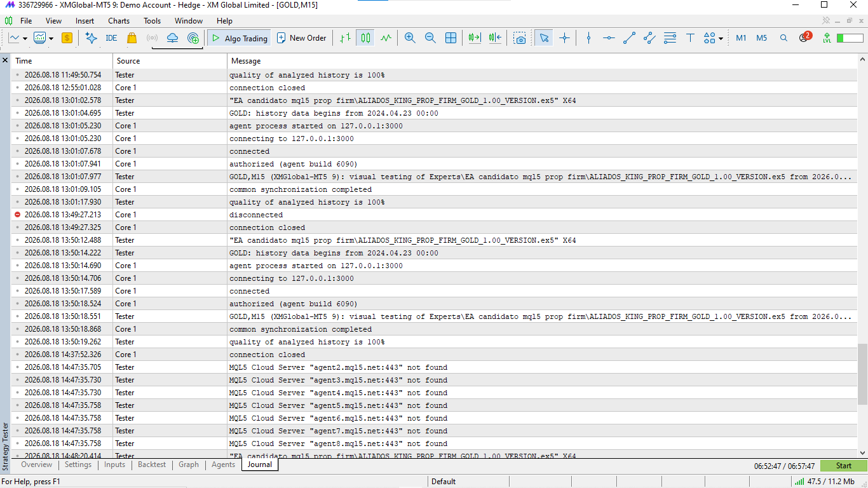
Task: Click the radar icon with plus
Action: point(193,38)
